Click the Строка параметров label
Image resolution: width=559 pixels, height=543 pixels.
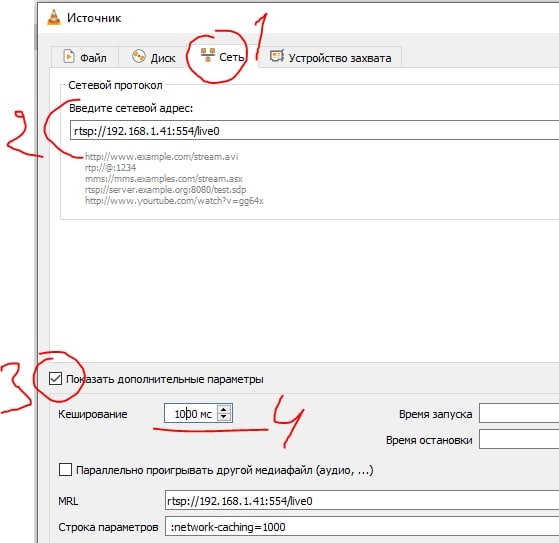(x=108, y=527)
